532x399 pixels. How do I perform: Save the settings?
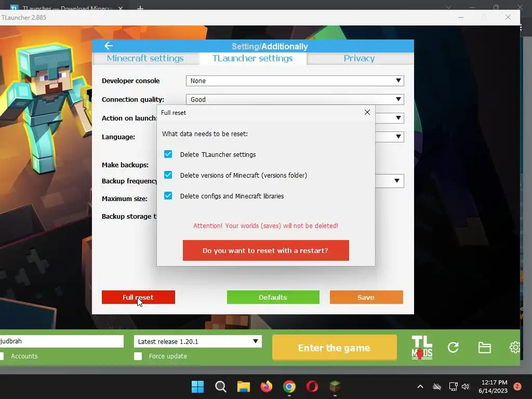coord(366,297)
